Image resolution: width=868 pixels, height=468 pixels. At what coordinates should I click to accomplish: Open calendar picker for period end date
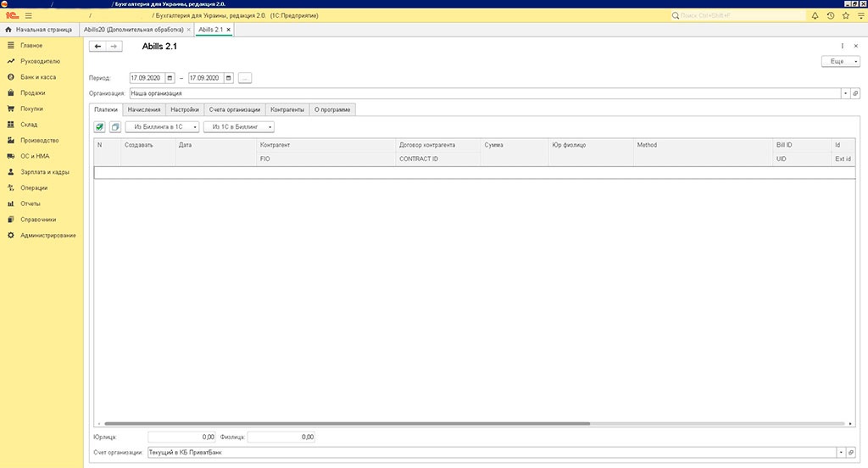coord(229,78)
